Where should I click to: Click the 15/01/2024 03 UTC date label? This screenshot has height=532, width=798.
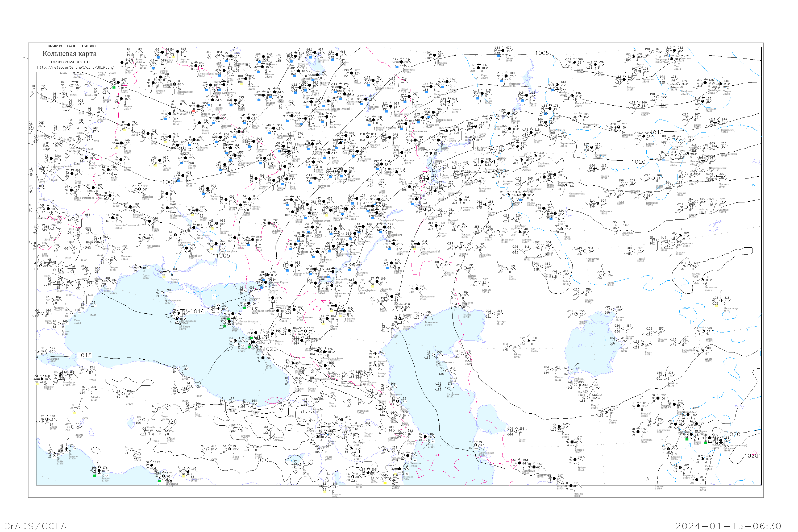point(70,62)
